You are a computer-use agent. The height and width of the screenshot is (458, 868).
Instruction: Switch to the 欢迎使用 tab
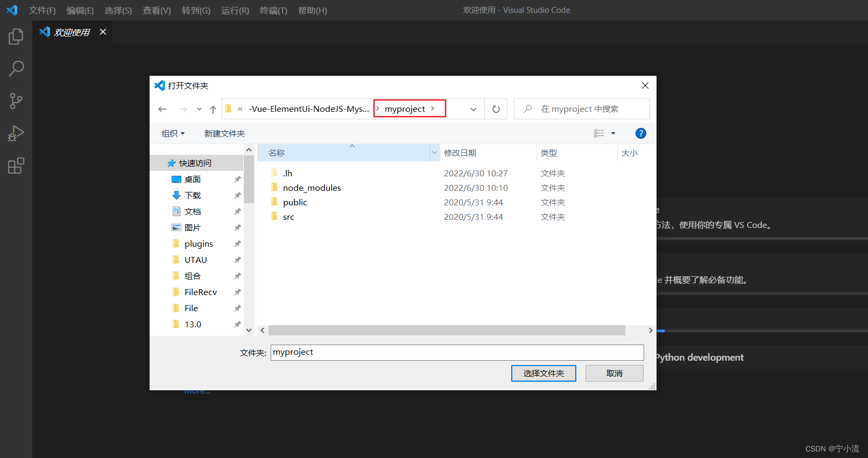tap(72, 32)
